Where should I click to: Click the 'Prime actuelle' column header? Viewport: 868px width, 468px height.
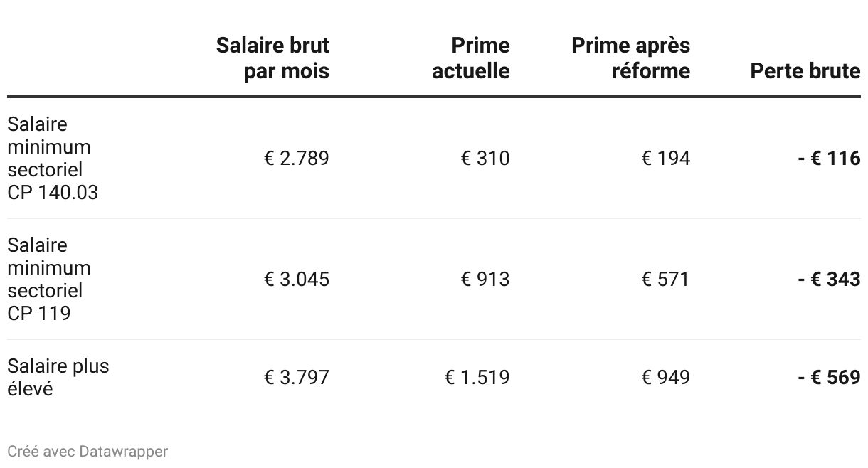click(x=470, y=58)
